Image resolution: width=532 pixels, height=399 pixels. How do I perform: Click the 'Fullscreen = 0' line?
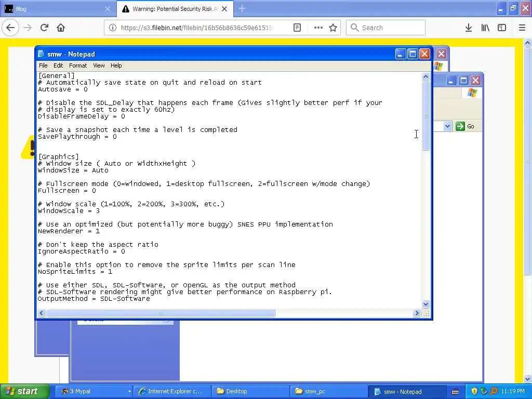67,191
